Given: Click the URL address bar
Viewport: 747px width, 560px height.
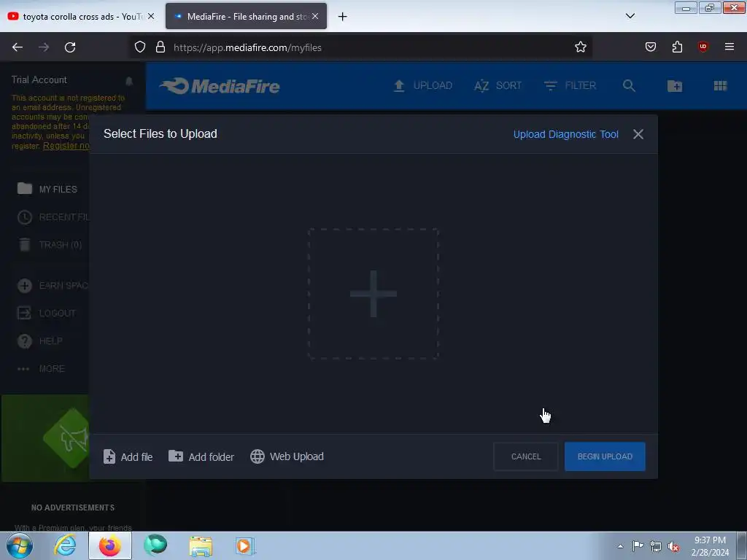Looking at the screenshot, I should [362, 47].
